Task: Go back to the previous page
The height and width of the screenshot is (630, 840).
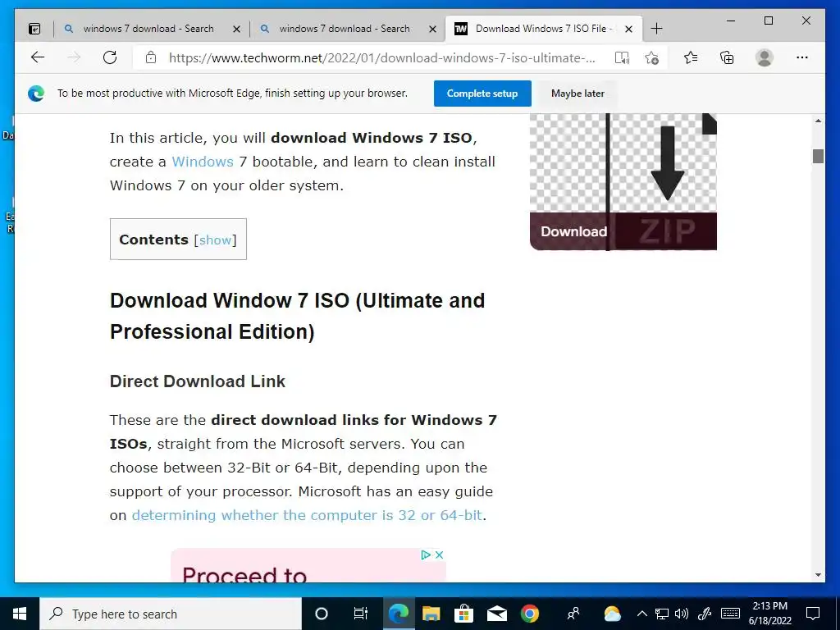Action: tap(38, 57)
